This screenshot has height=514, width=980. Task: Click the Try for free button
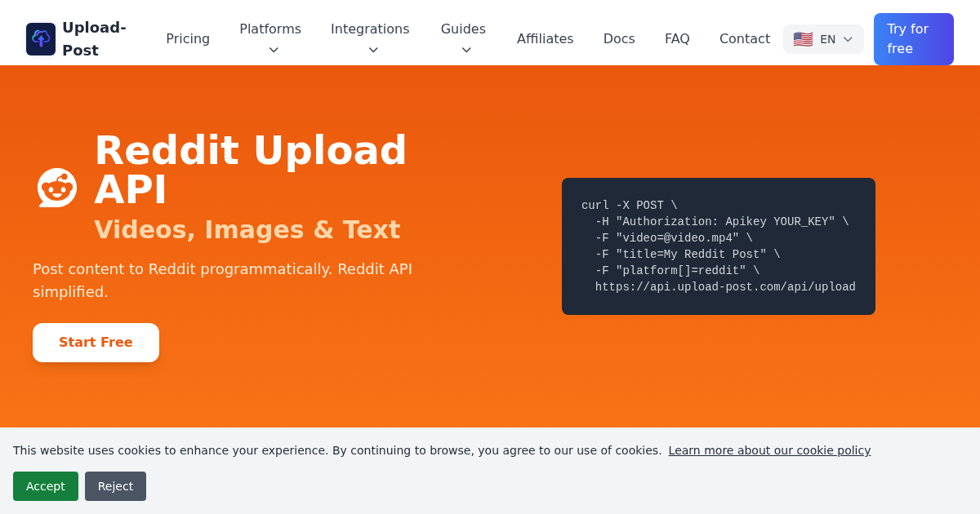pyautogui.click(x=913, y=39)
